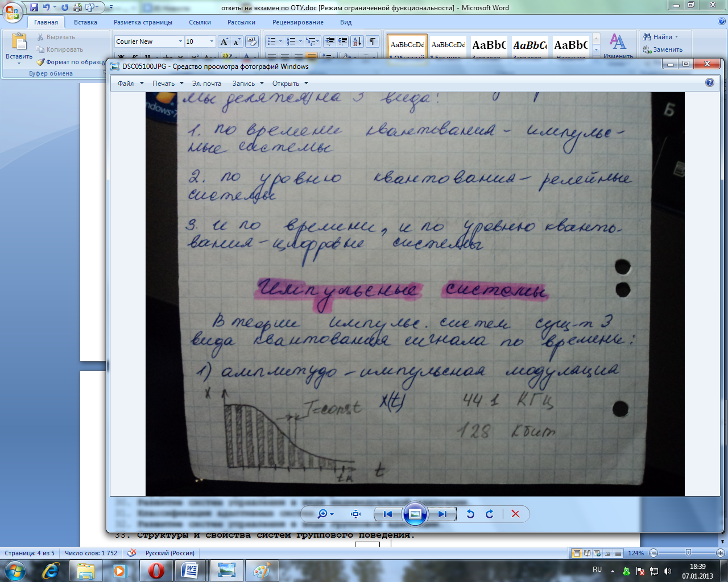Select the second AaBbCcDc style thumbnail
728x582 pixels.
448,47
